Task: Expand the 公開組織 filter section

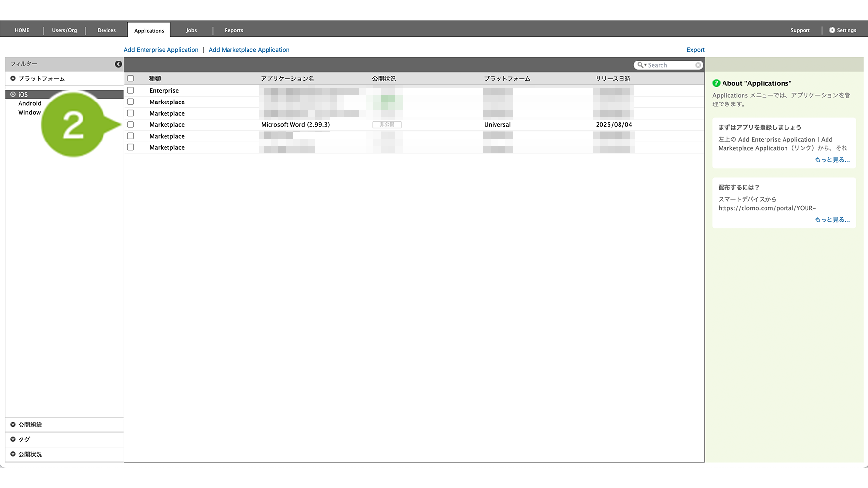Action: 13,425
